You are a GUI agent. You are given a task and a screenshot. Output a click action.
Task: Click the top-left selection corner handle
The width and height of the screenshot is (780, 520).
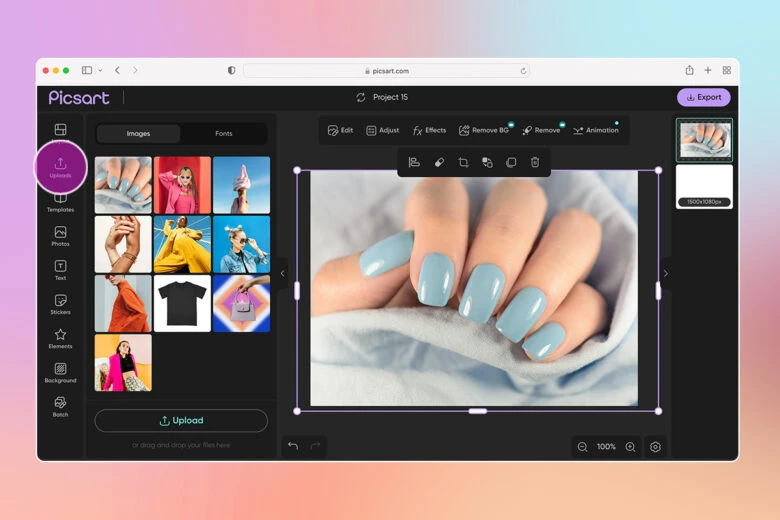tap(297, 170)
